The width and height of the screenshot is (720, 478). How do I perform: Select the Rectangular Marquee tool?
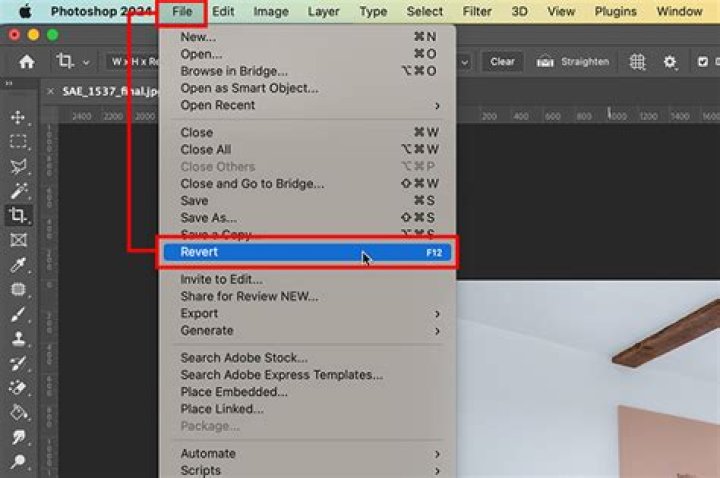(x=18, y=142)
